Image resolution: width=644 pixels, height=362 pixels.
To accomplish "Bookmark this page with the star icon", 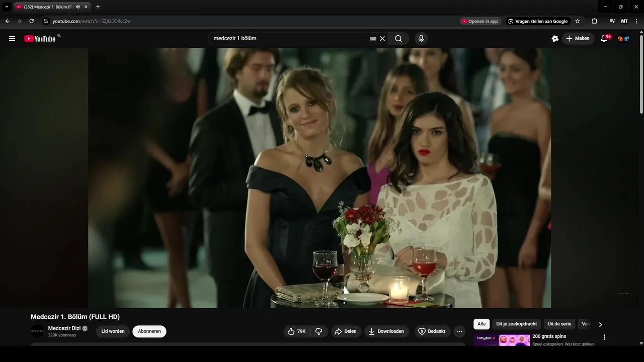I will [578, 21].
